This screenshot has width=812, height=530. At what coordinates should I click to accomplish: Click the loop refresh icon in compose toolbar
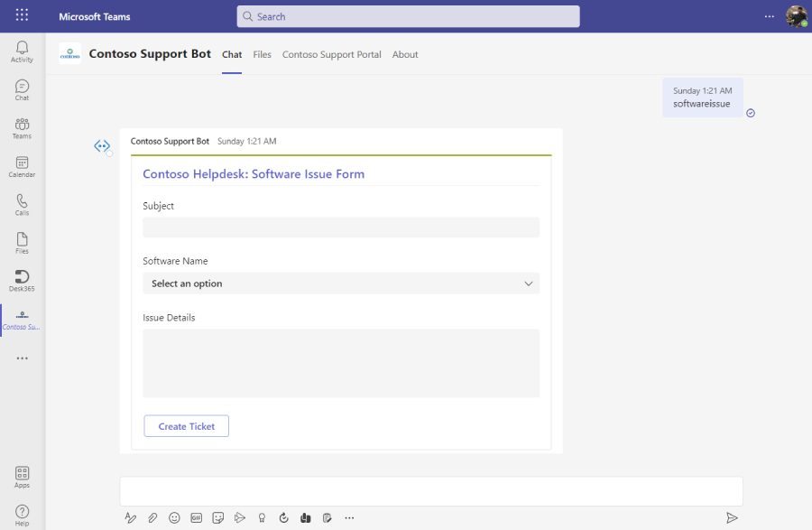click(284, 517)
